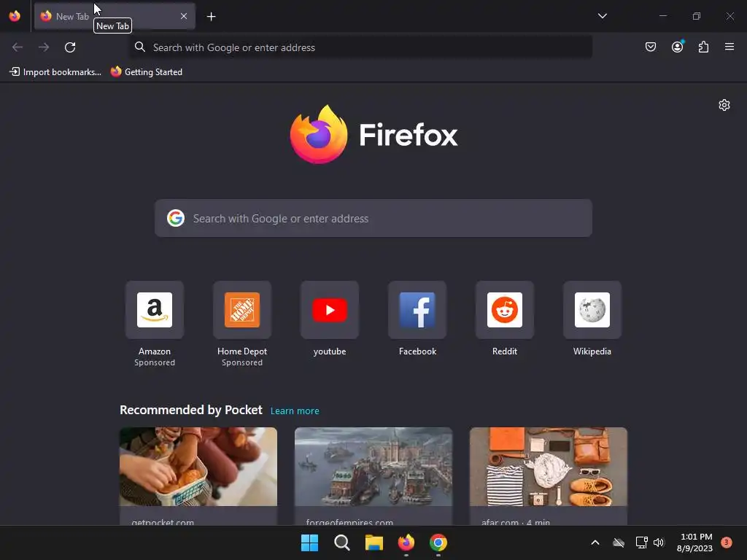Screen dimensions: 747x560
Task: Go back one page arrow
Action: 18,47
